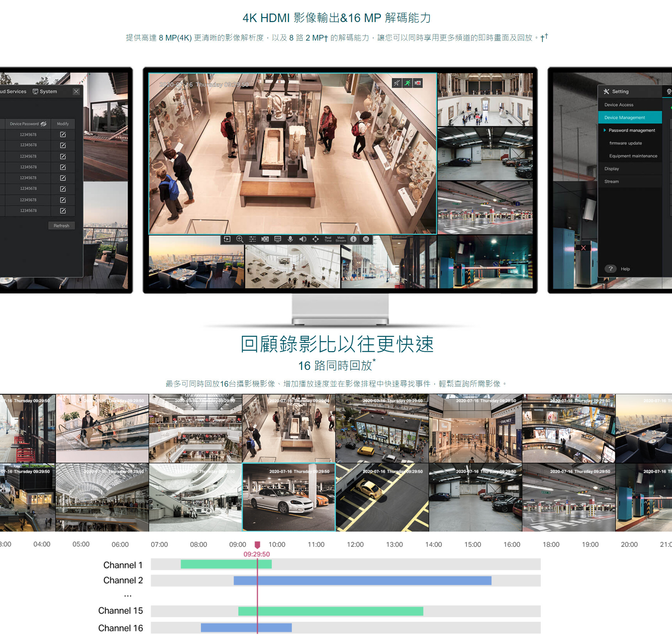Click the Channel 16 row label
This screenshot has height=641, width=672.
pos(121,628)
